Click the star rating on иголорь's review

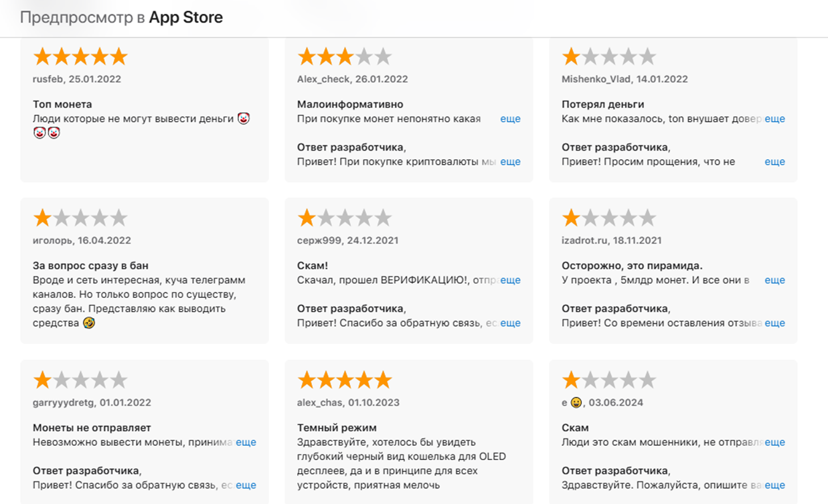pyautogui.click(x=80, y=218)
